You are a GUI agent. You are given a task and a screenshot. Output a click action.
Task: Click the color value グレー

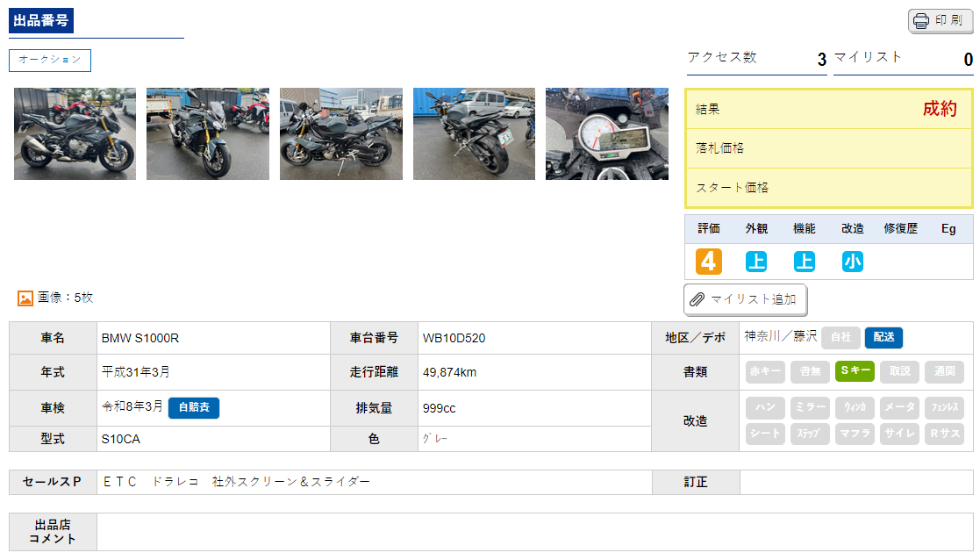[x=435, y=439]
